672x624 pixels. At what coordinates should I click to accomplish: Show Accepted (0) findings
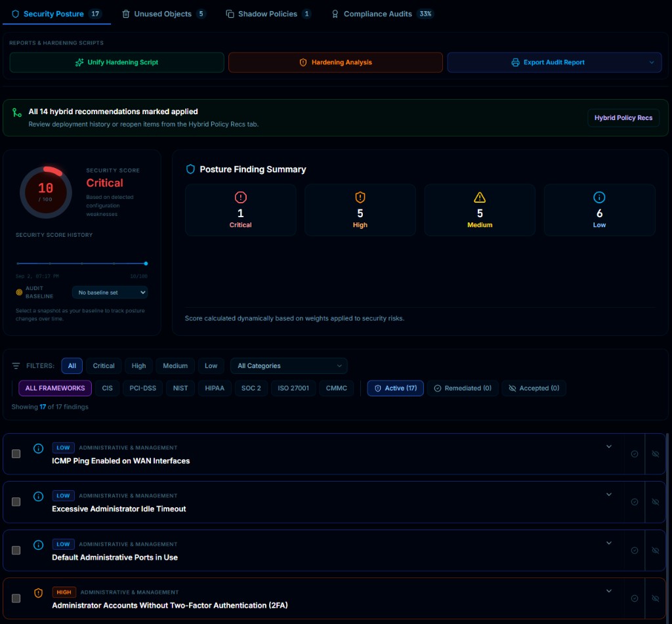534,388
